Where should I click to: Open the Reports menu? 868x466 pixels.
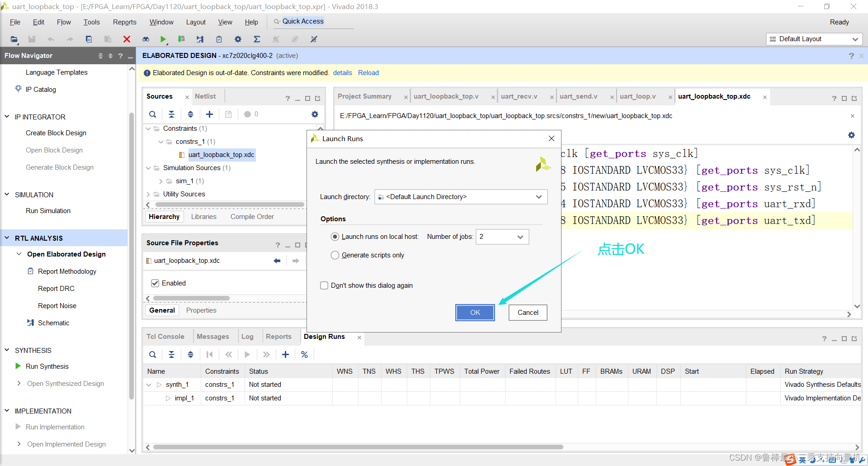click(125, 22)
